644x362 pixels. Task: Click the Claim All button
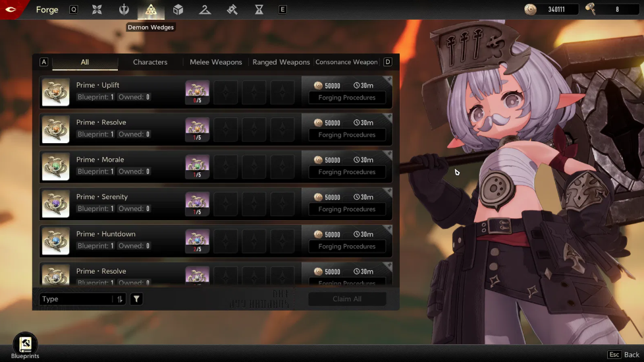tap(347, 299)
